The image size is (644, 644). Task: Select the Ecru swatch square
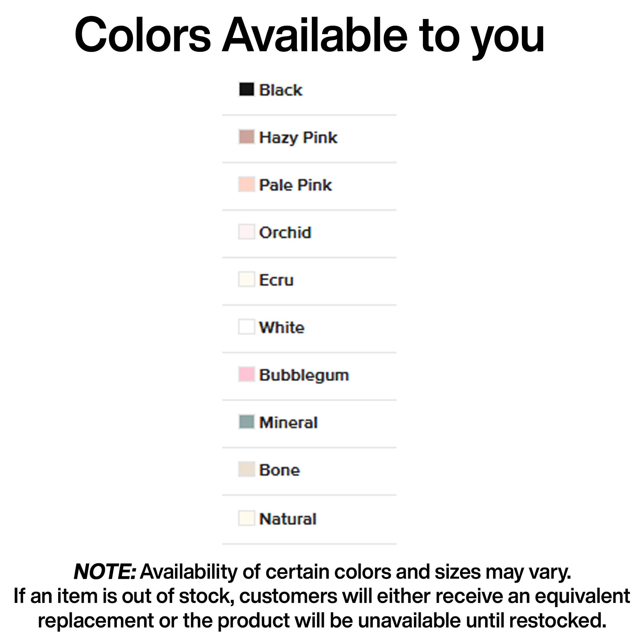click(246, 279)
